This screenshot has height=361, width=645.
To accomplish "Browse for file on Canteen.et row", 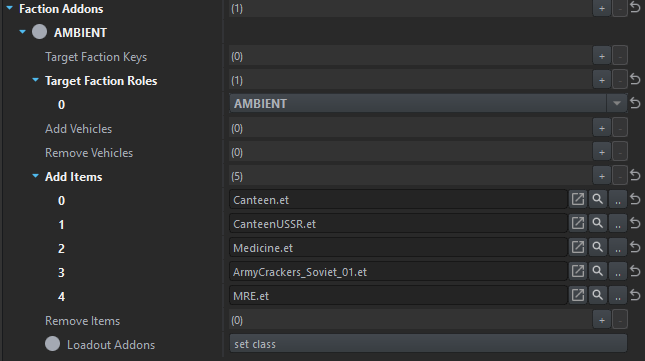I will 618,199.
